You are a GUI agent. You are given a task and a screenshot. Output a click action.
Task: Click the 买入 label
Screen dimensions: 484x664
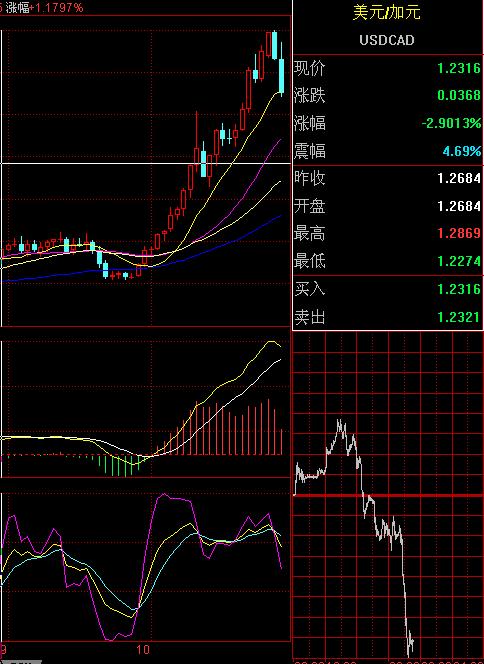pos(310,289)
